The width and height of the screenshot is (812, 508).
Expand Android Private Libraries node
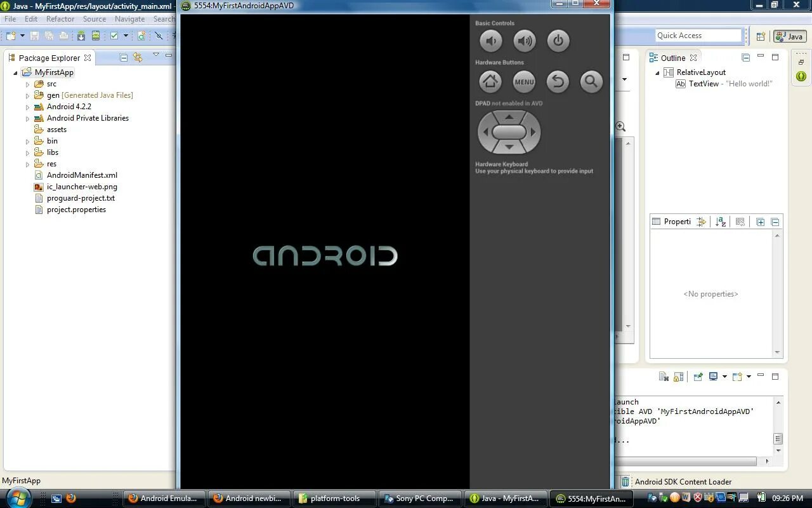tap(27, 118)
